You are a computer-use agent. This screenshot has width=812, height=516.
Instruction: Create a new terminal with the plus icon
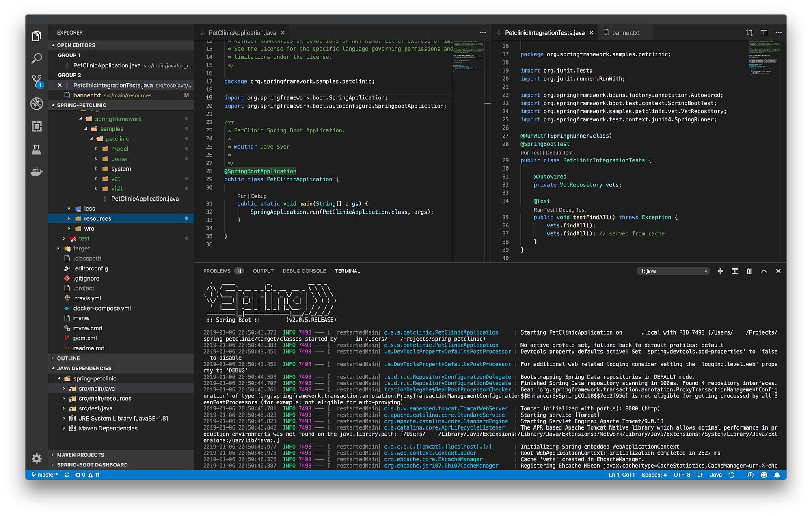point(720,271)
